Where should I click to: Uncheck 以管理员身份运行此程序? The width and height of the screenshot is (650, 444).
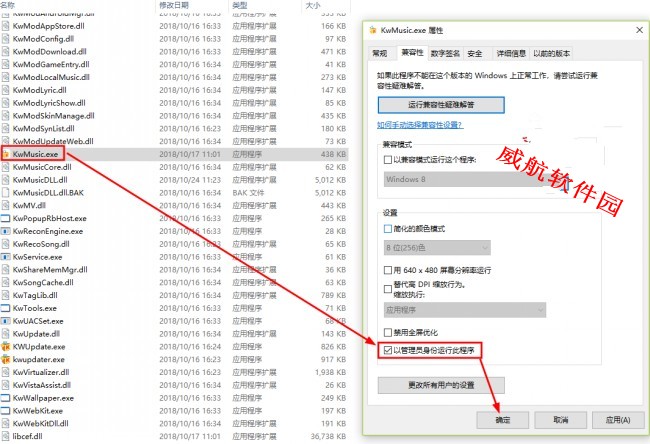(388, 351)
